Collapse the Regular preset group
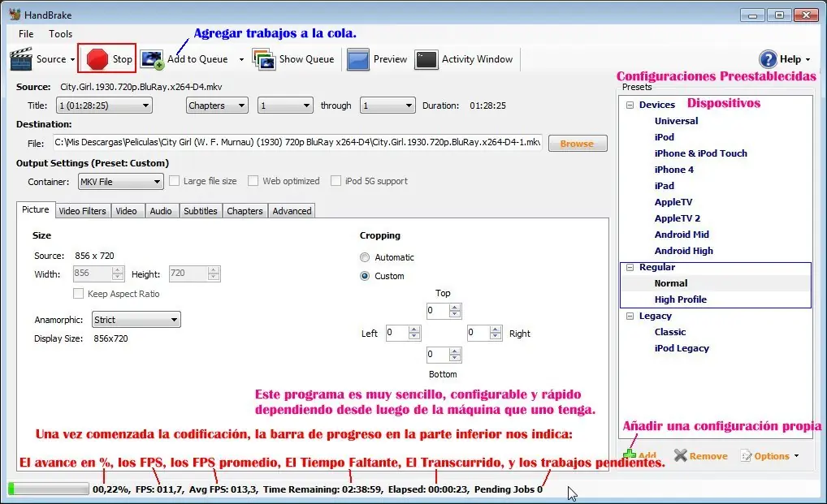Screen dimensions: 827x504 tap(630, 268)
